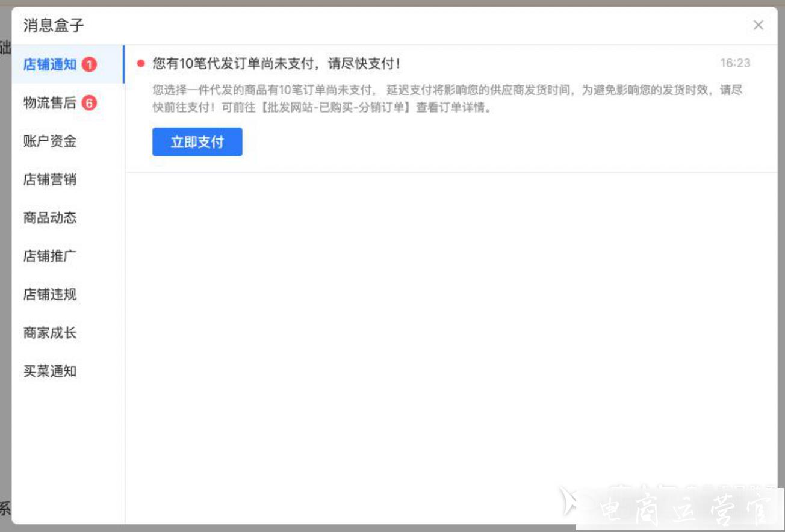The width and height of the screenshot is (785, 532).
Task: Switch to 买菜通知 tab
Action: pos(68,371)
